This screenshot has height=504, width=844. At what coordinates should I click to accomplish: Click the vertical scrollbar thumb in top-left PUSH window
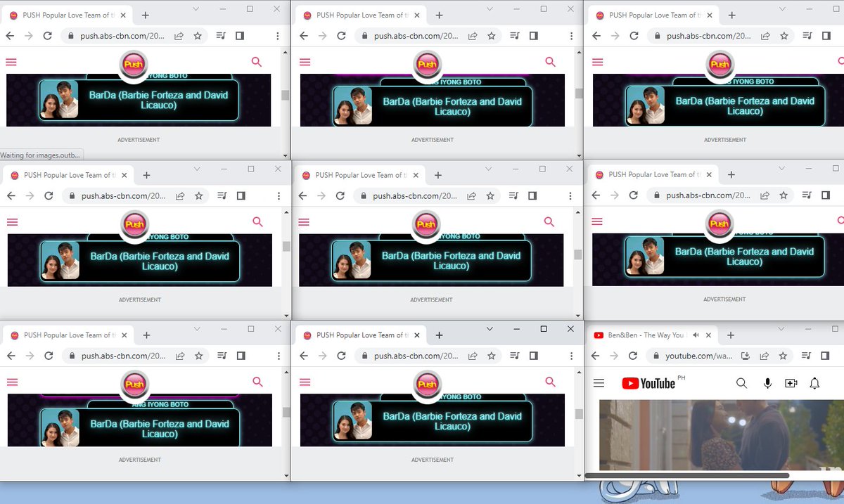[285, 96]
